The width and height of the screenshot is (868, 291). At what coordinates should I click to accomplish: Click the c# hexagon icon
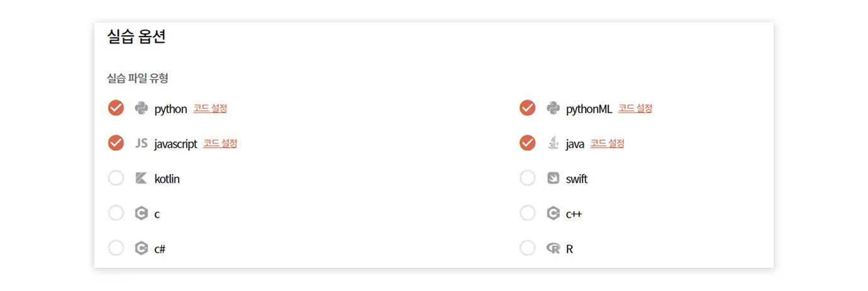[141, 248]
